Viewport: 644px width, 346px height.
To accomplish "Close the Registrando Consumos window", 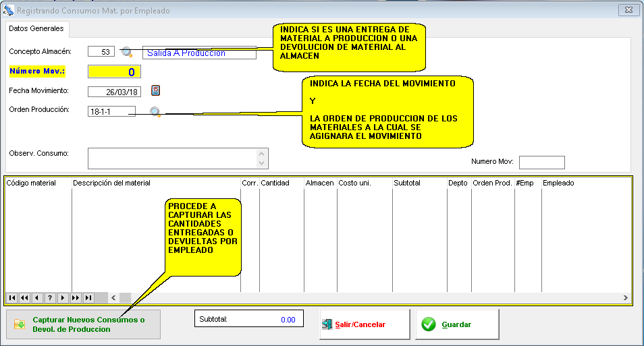I will tap(628, 10).
